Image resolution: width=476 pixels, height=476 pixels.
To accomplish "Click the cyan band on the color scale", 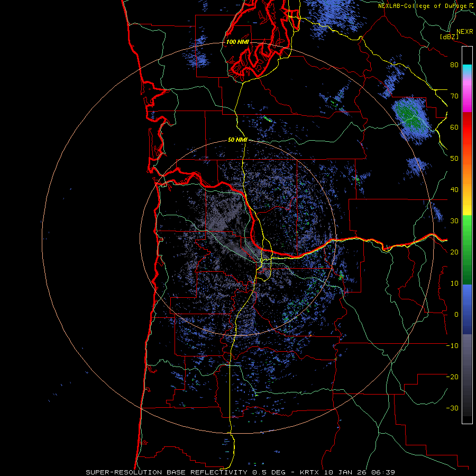I will pyautogui.click(x=467, y=69).
